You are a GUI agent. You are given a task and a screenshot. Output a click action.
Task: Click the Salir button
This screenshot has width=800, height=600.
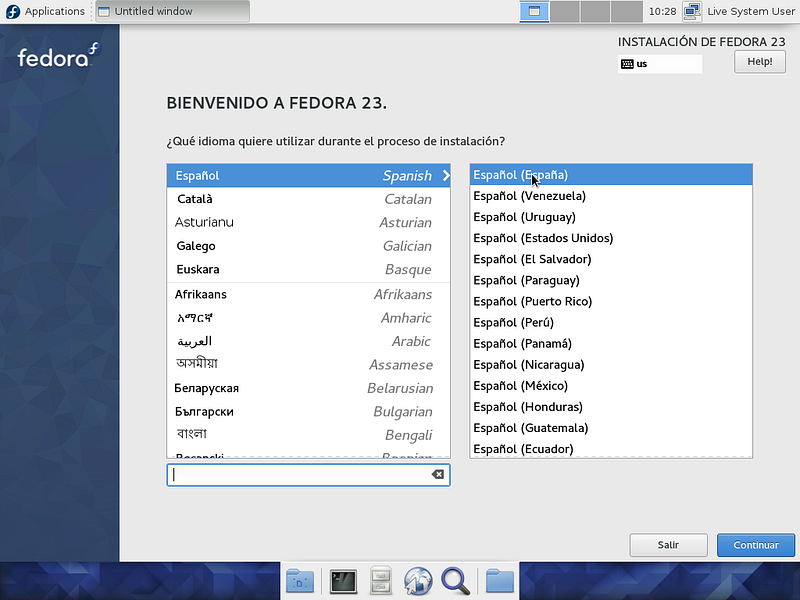click(668, 545)
